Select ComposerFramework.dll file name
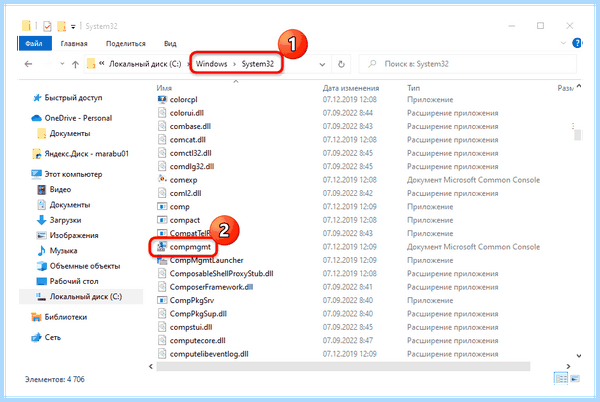This screenshot has width=600, height=402. point(211,287)
